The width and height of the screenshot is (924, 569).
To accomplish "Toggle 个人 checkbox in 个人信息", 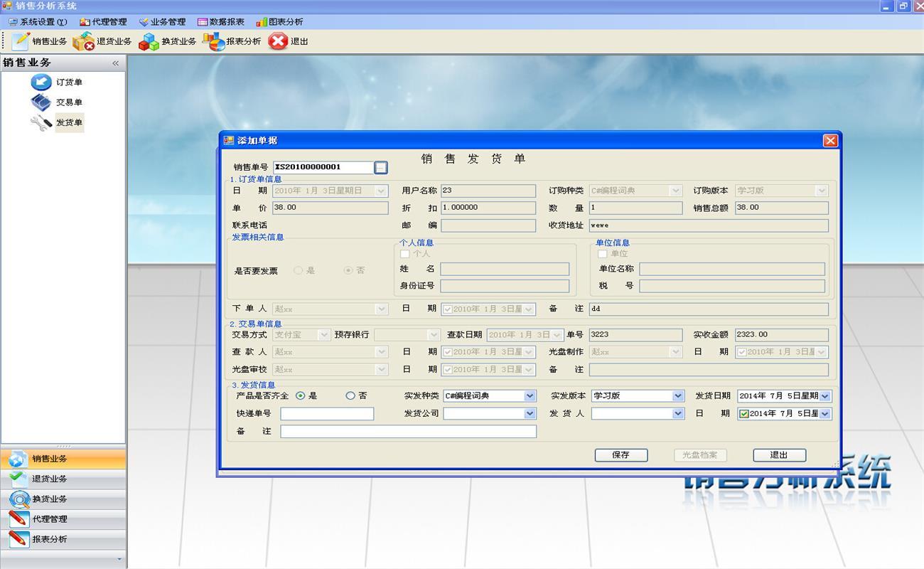I will tap(405, 254).
